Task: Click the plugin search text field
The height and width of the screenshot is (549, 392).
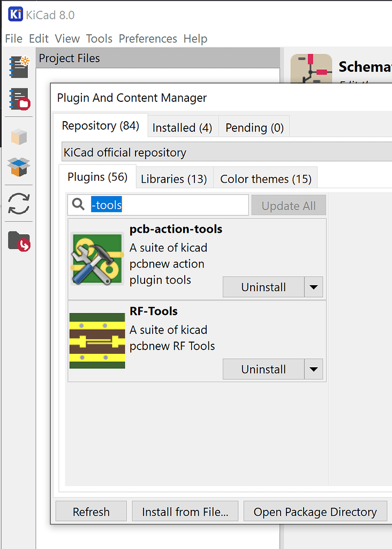Action: click(158, 205)
